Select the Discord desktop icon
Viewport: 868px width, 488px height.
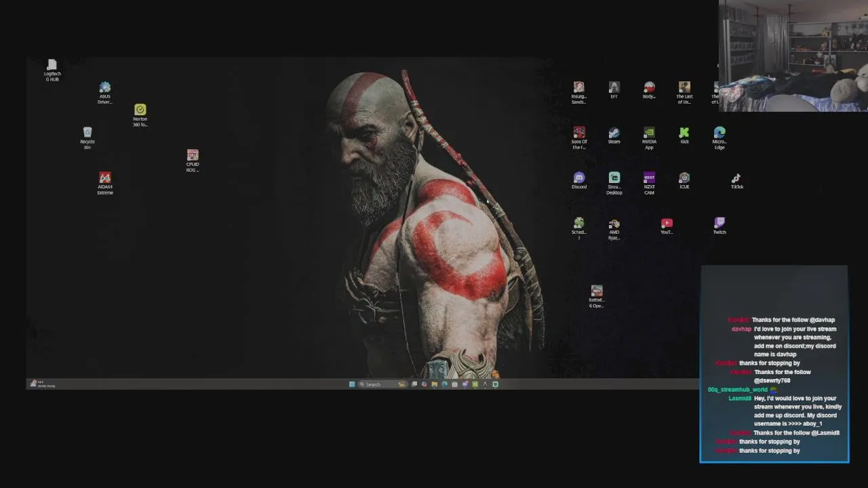(x=578, y=181)
